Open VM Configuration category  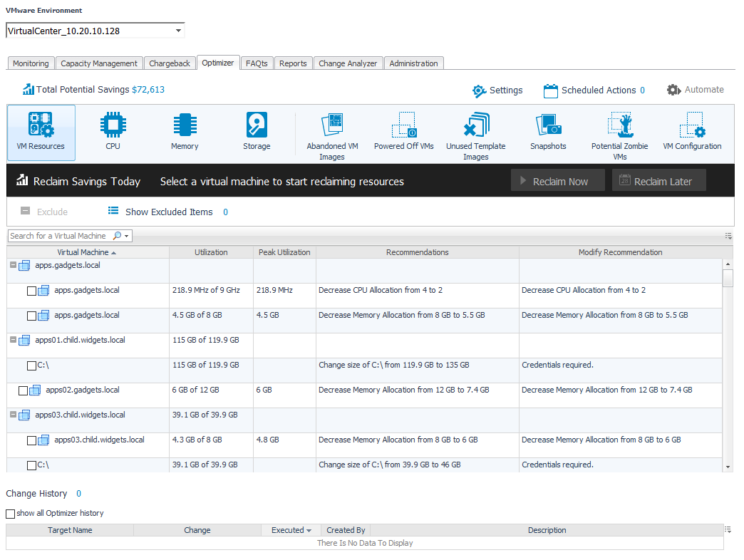click(x=692, y=133)
